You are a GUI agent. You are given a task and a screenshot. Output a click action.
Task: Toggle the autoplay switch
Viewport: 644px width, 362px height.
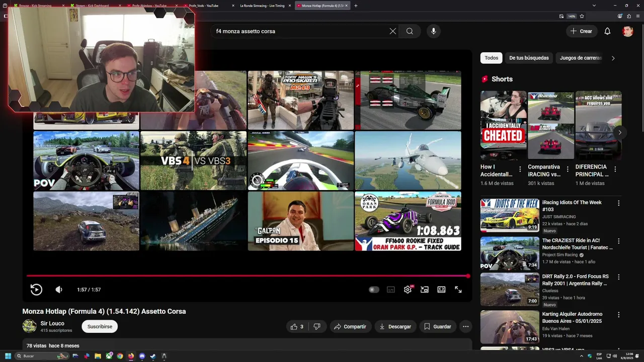click(374, 290)
